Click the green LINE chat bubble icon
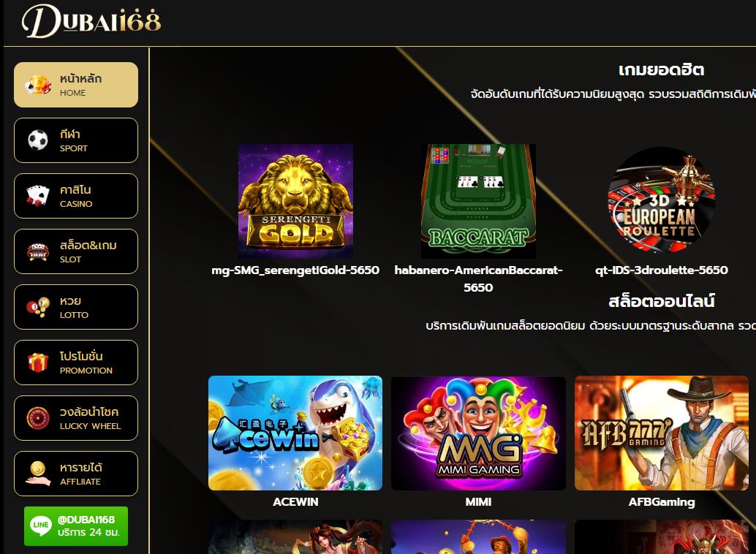Viewport: 756px width, 554px height. click(41, 525)
